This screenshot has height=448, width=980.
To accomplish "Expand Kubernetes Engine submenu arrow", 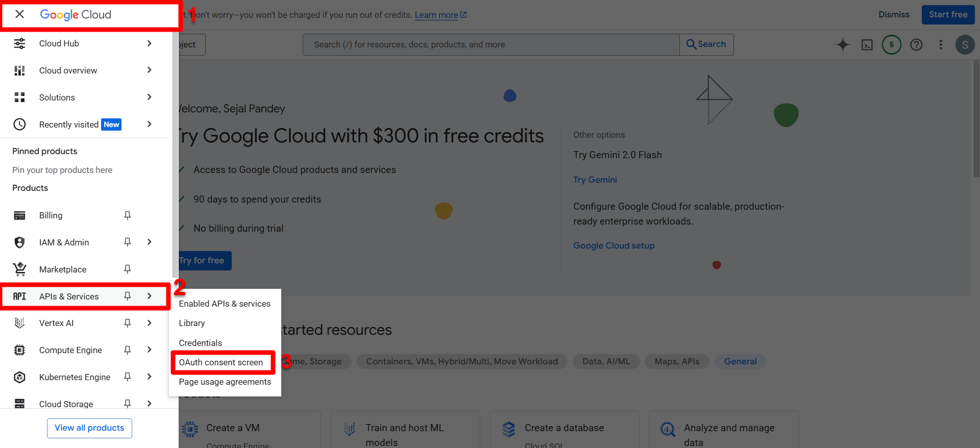I will click(x=149, y=377).
